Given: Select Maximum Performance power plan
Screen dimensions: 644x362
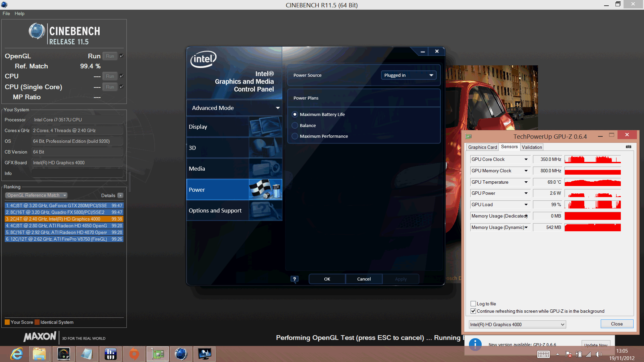Looking at the screenshot, I should pyautogui.click(x=295, y=136).
